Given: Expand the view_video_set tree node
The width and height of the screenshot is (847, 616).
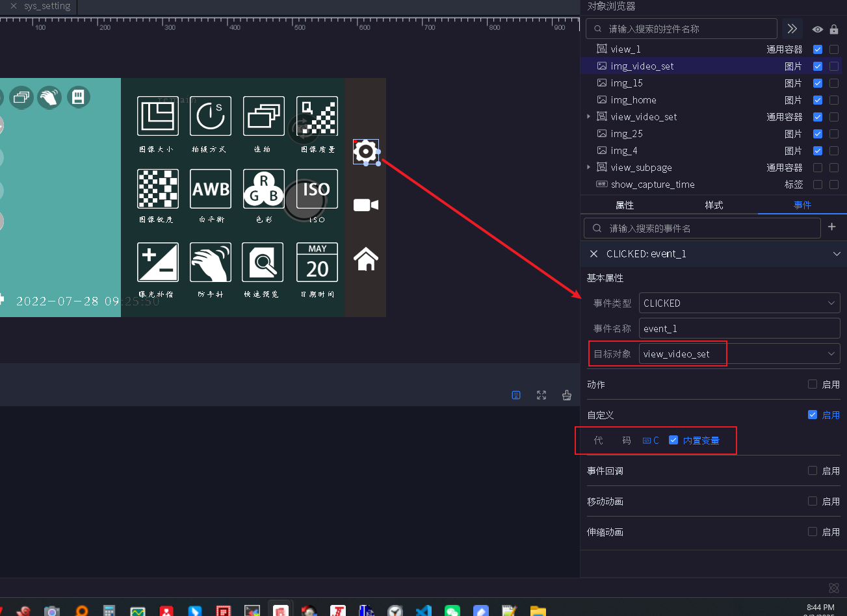Looking at the screenshot, I should [x=589, y=117].
